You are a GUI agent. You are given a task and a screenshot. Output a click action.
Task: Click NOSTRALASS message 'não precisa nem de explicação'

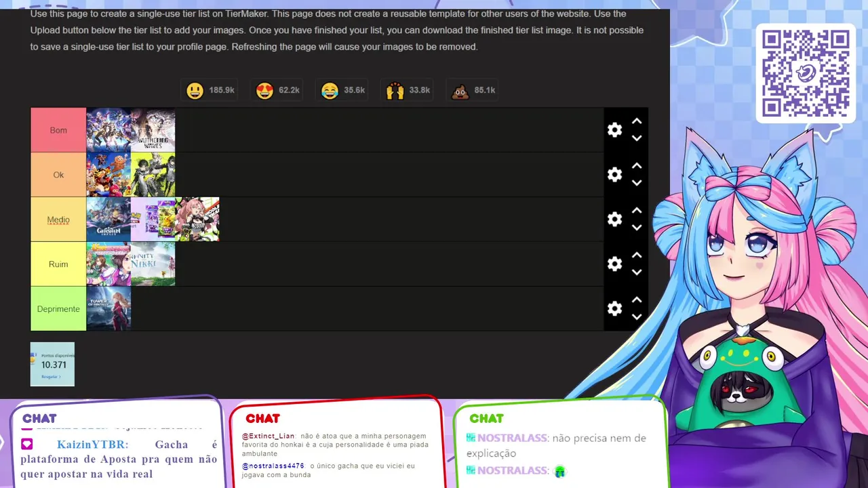[556, 445]
